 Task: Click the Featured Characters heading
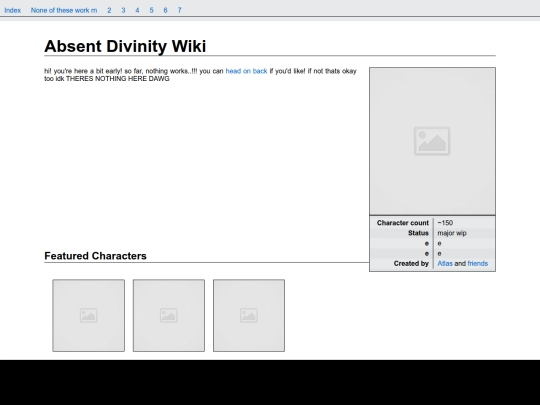point(95,256)
